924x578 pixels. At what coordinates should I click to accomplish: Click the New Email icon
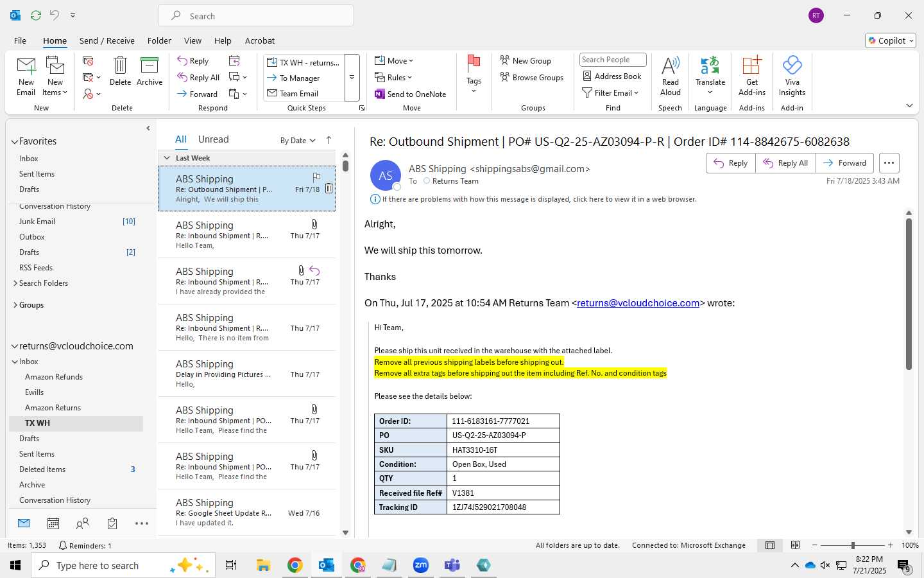(x=26, y=76)
